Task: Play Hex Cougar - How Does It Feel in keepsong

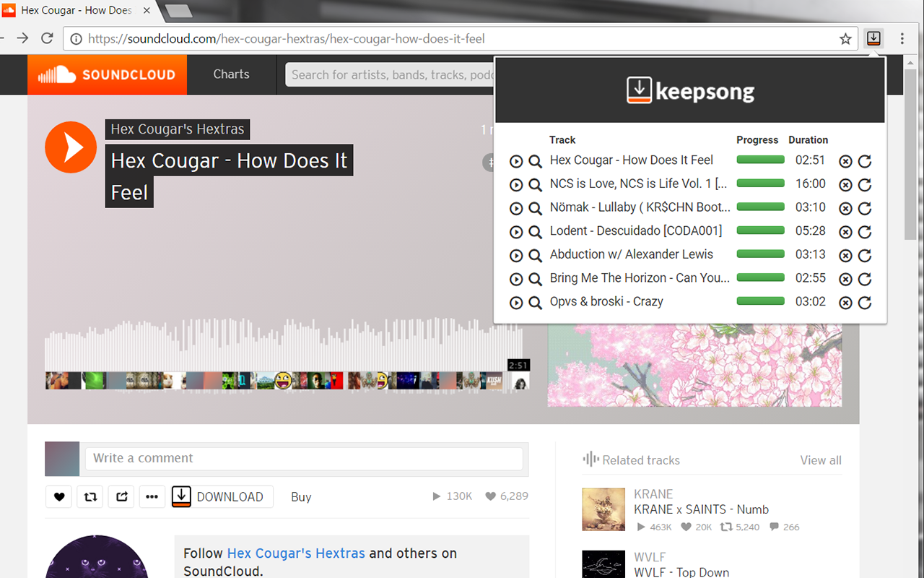Action: pyautogui.click(x=516, y=162)
